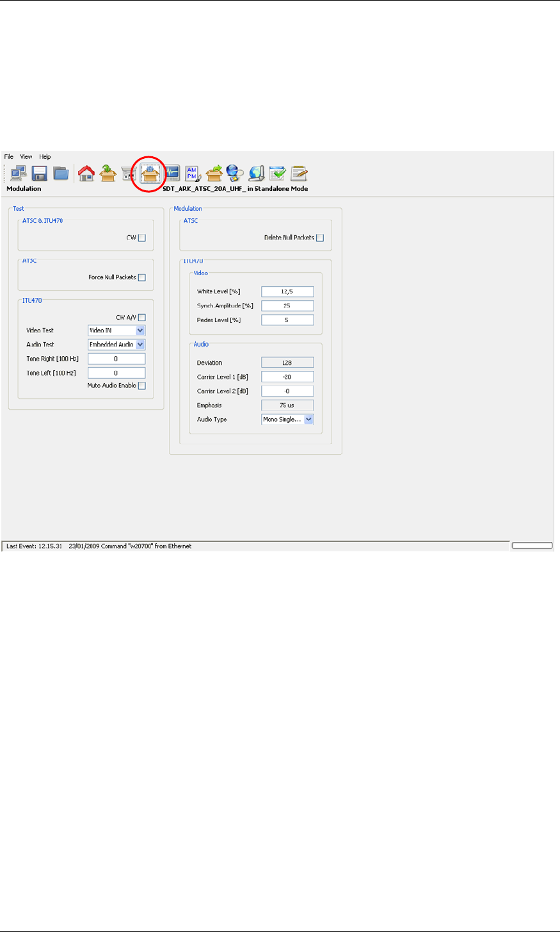The height and width of the screenshot is (932, 560).
Task: Open the waveform monitor icon
Action: click(x=172, y=173)
